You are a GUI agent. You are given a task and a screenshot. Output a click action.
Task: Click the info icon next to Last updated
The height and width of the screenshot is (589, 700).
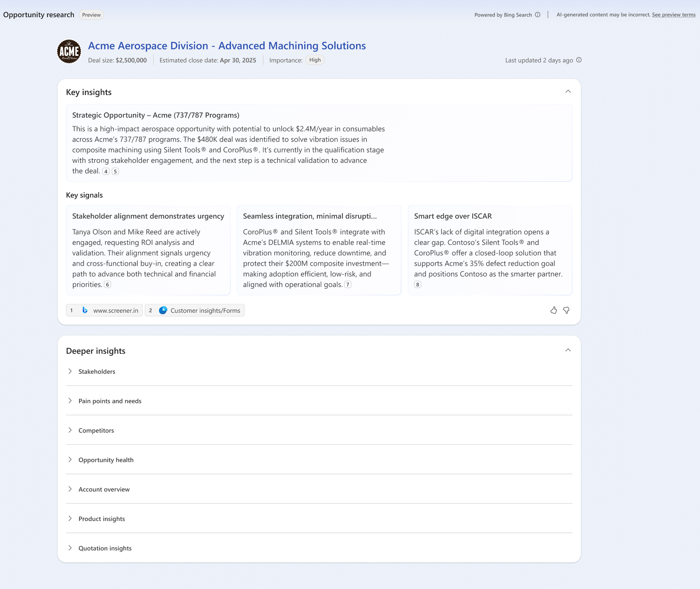coord(578,60)
